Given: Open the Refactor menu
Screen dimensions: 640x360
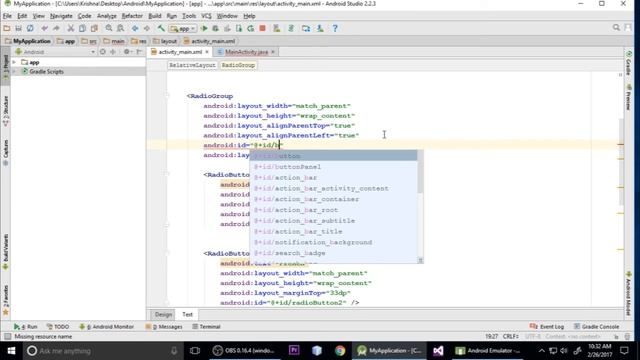Looking at the screenshot, I should [x=132, y=16].
